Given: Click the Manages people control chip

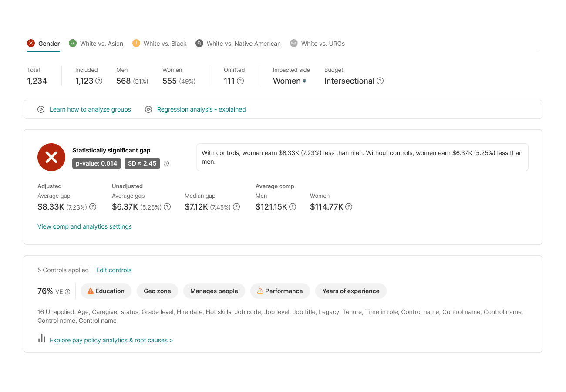Looking at the screenshot, I should coord(214,291).
